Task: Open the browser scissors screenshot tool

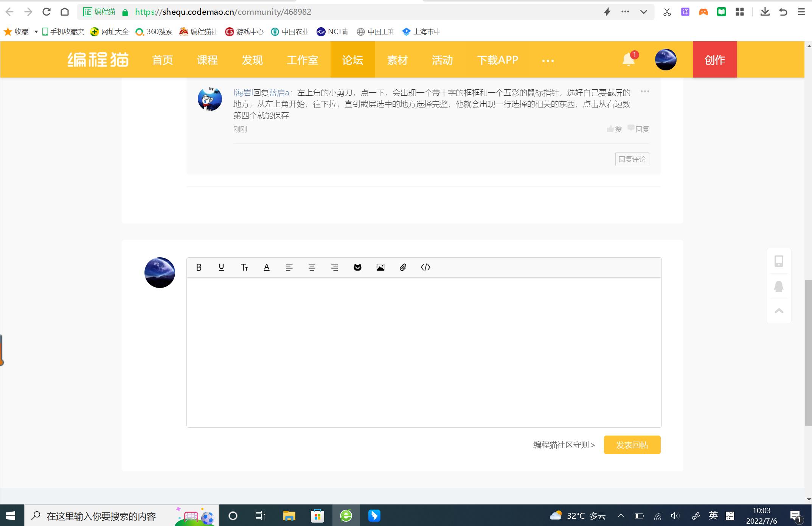Action: coord(667,12)
